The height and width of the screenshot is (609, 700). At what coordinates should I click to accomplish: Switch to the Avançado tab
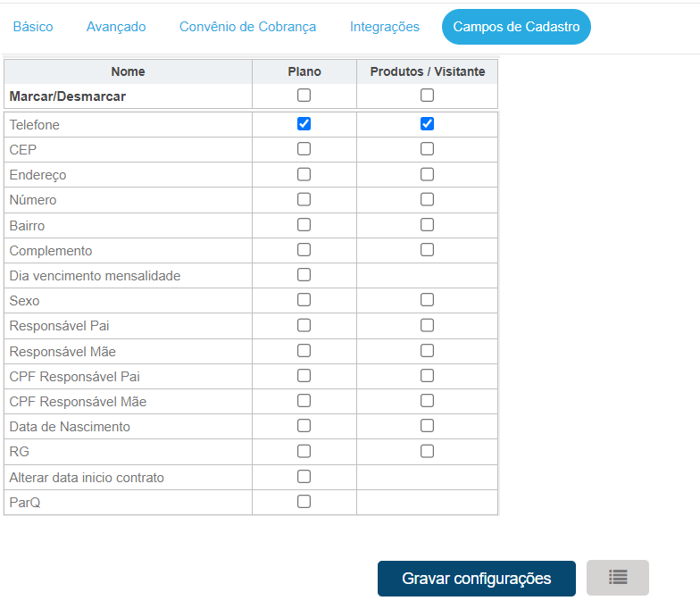click(116, 27)
